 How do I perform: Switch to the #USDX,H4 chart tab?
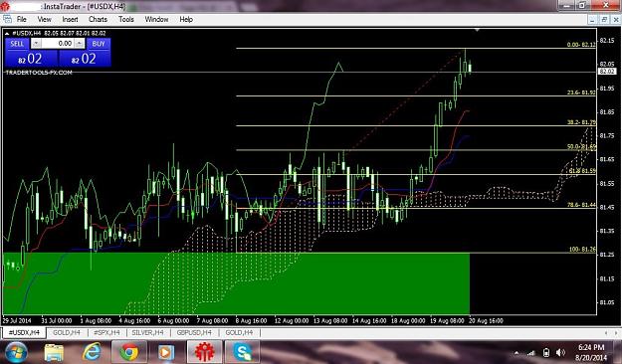(x=24, y=332)
